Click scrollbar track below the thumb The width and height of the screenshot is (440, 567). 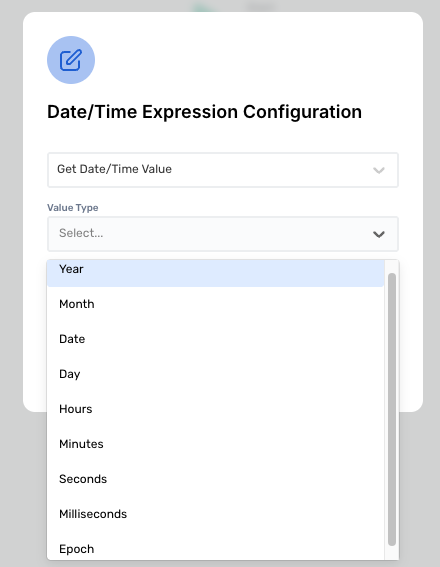[392, 553]
